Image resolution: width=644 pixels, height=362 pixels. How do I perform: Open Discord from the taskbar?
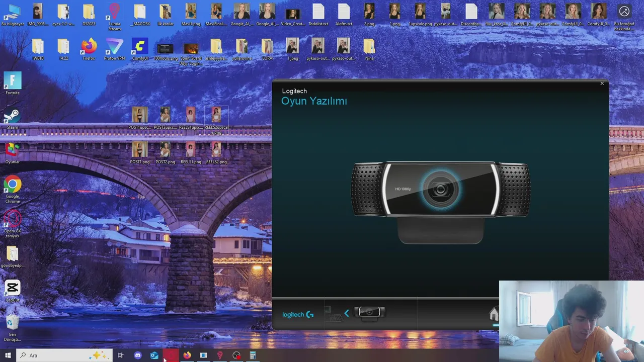(x=138, y=355)
